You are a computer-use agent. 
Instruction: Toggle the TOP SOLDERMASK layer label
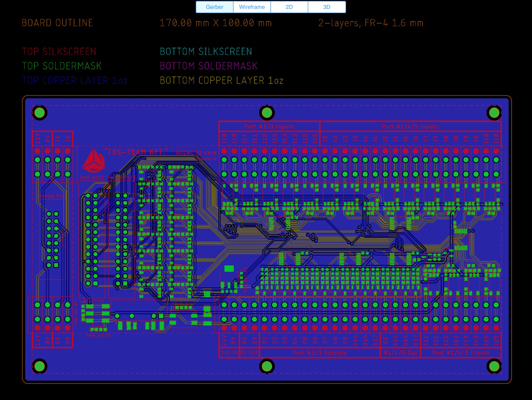pos(62,66)
